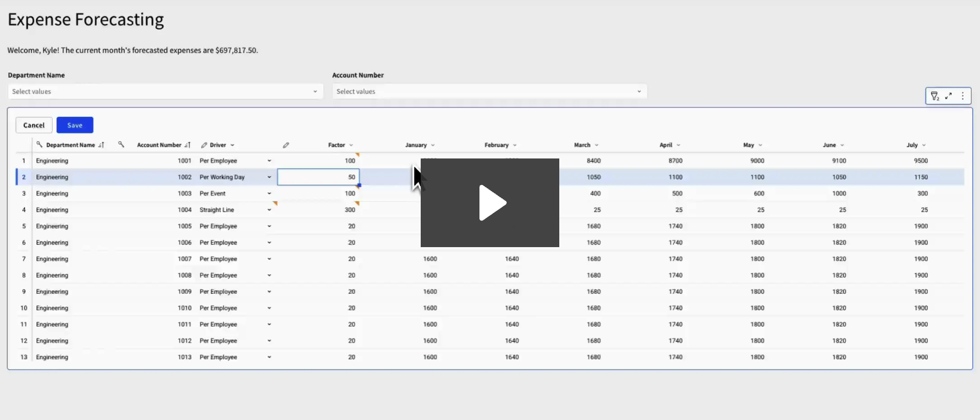Play the video overlay
The width and height of the screenshot is (980, 420).
[490, 203]
